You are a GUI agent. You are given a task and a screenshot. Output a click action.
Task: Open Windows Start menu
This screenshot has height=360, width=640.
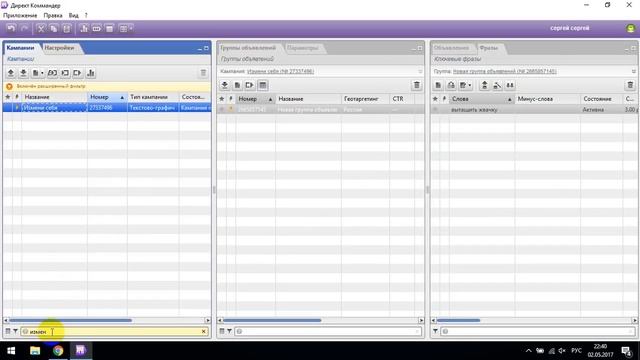click(11, 351)
